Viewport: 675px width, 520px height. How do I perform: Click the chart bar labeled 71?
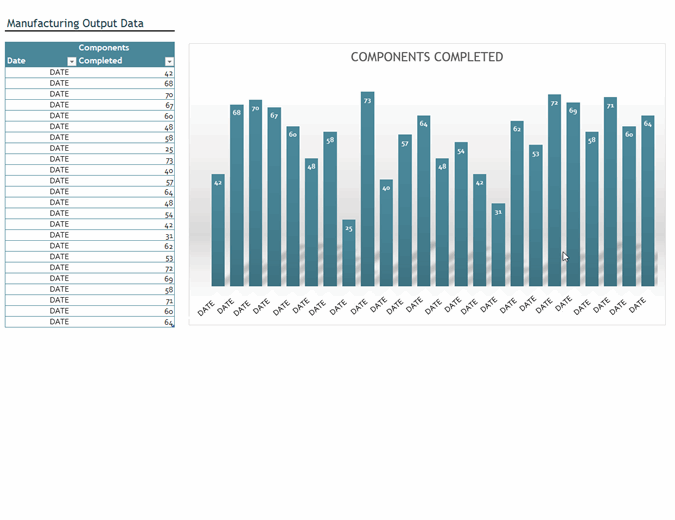pyautogui.click(x=610, y=192)
